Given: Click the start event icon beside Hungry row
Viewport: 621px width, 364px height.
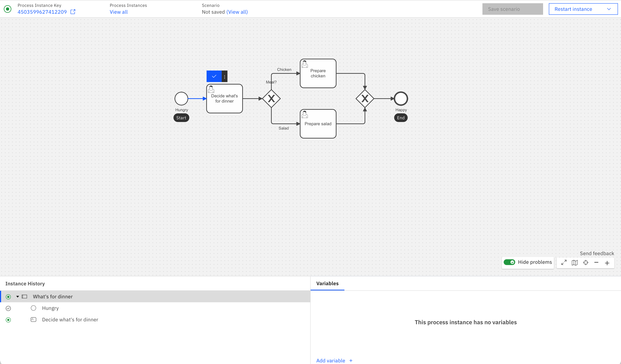Looking at the screenshot, I should [x=33, y=308].
